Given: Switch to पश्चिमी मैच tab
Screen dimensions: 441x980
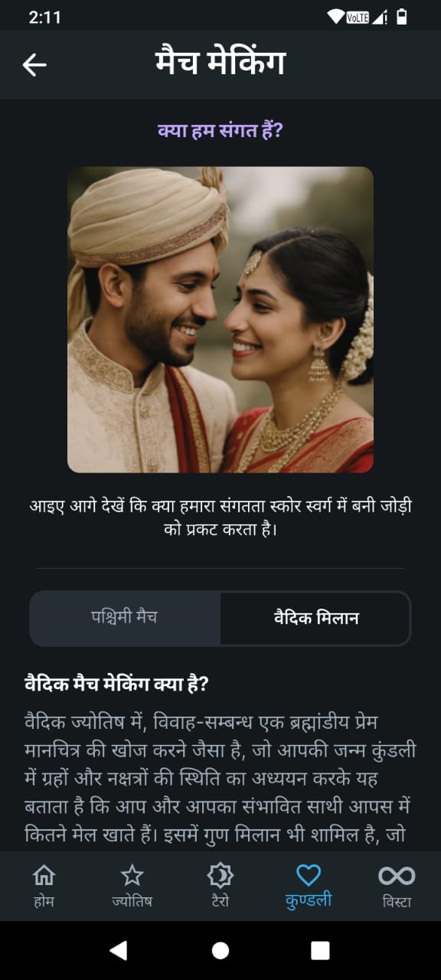Looking at the screenshot, I should click(125, 618).
